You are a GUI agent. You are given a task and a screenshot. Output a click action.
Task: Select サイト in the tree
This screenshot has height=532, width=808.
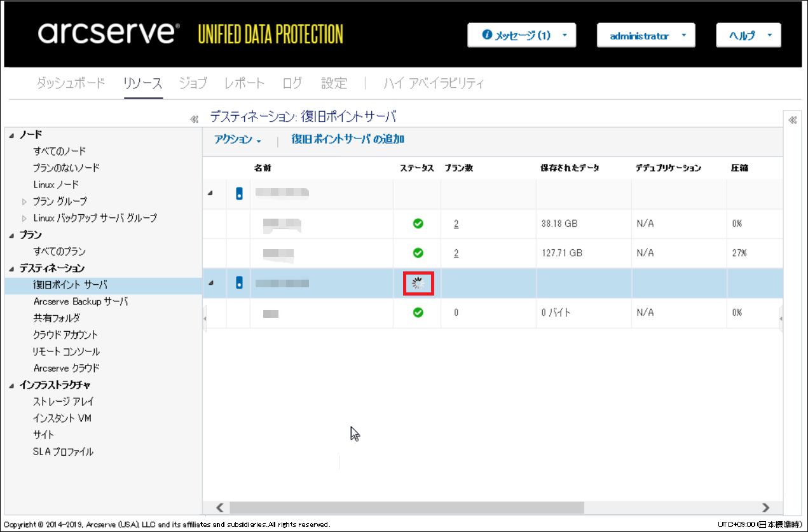44,435
